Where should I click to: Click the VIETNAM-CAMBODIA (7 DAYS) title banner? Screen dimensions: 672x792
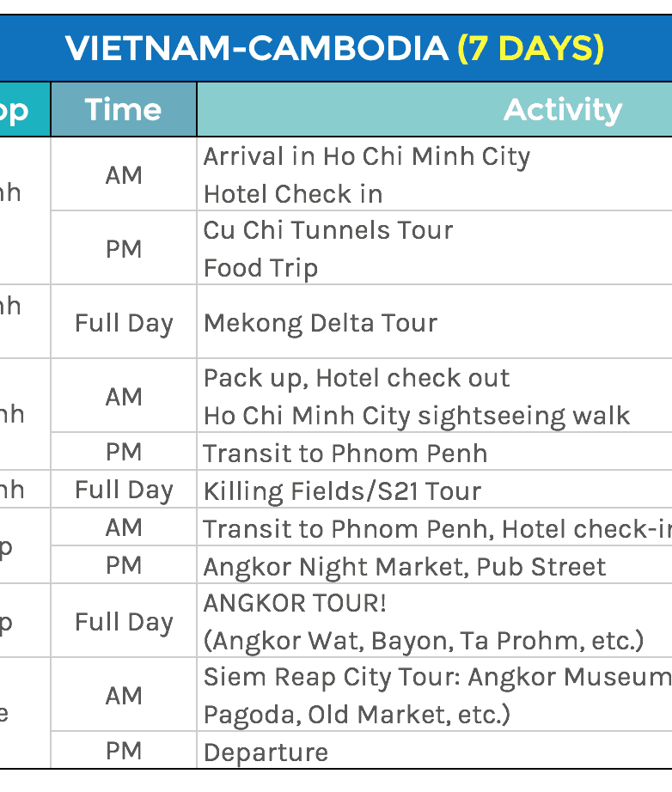click(335, 48)
